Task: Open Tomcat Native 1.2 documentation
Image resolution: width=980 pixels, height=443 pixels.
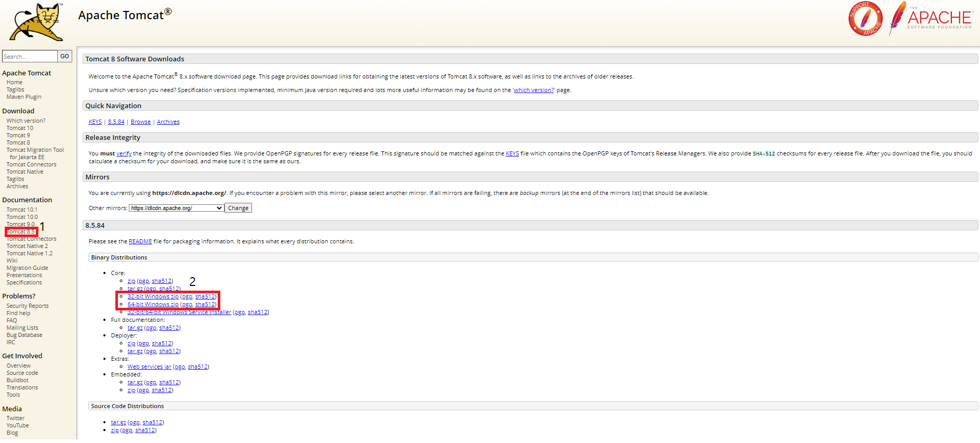Action: (x=30, y=253)
